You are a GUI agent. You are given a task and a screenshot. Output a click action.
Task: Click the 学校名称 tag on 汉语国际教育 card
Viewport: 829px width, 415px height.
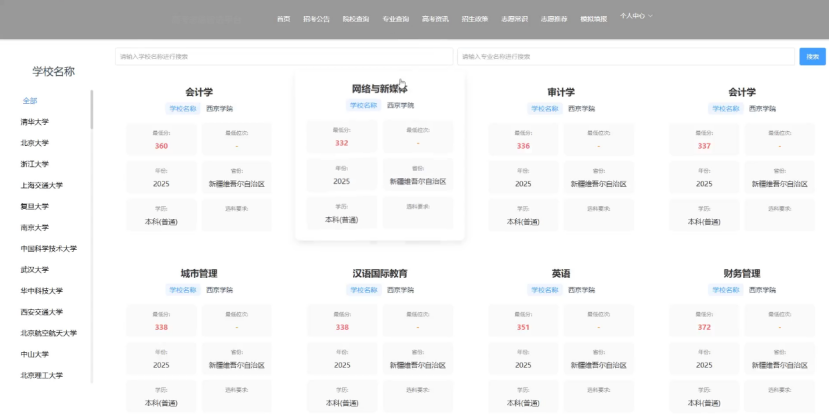coord(364,290)
